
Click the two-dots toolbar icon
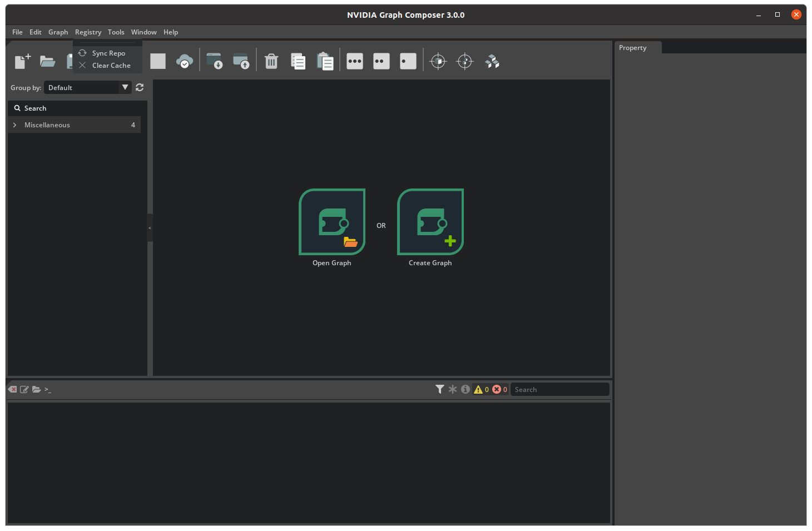point(382,61)
